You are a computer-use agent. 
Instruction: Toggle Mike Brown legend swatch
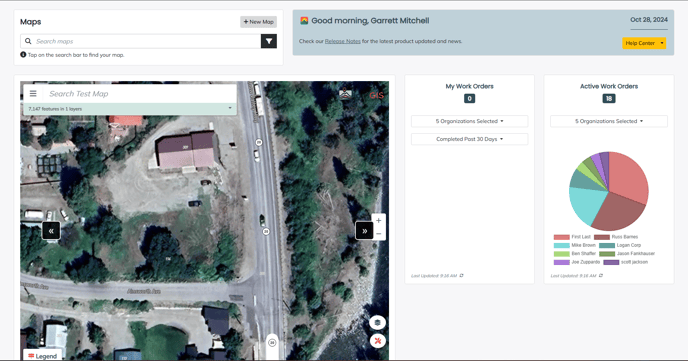click(x=561, y=245)
